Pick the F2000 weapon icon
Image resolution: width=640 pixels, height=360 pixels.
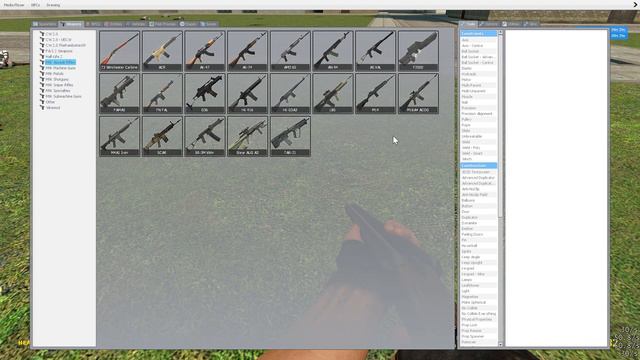click(x=418, y=51)
